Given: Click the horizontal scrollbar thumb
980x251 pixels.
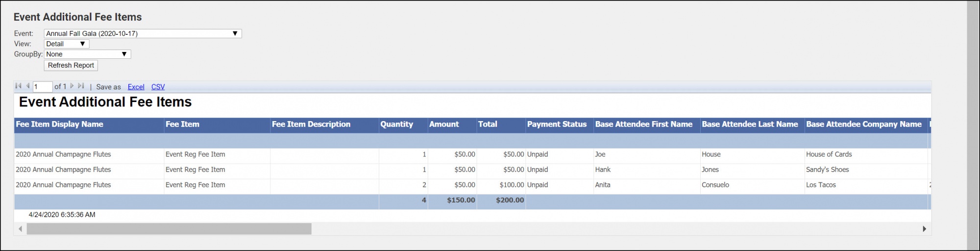Looking at the screenshot, I should point(169,229).
